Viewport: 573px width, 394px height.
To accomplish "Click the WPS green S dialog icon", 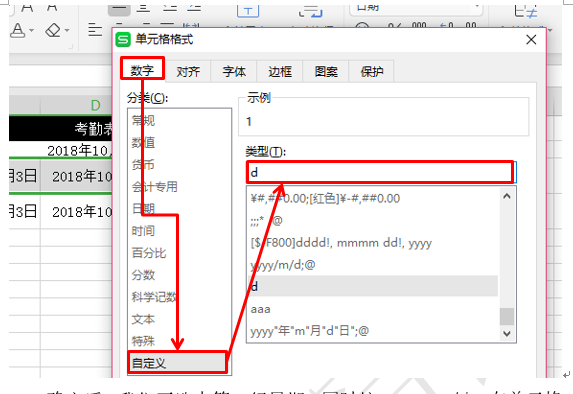I will 123,39.
